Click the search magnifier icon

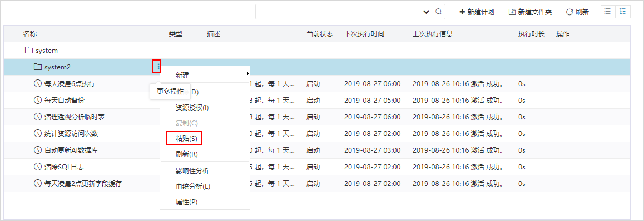(x=438, y=12)
